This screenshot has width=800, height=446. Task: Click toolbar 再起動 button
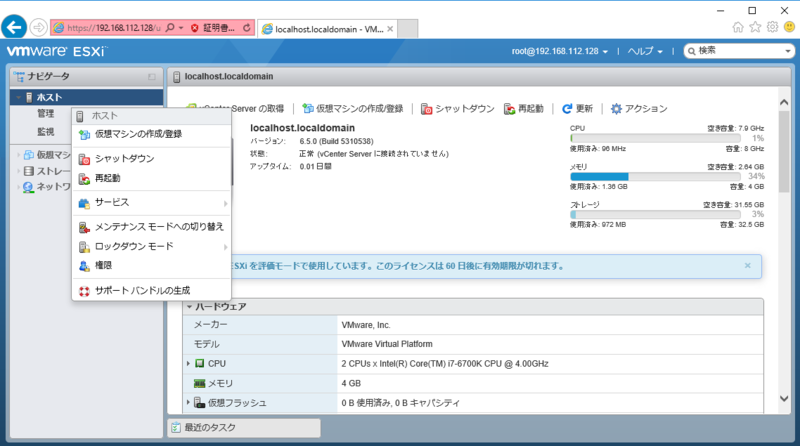coord(523,109)
